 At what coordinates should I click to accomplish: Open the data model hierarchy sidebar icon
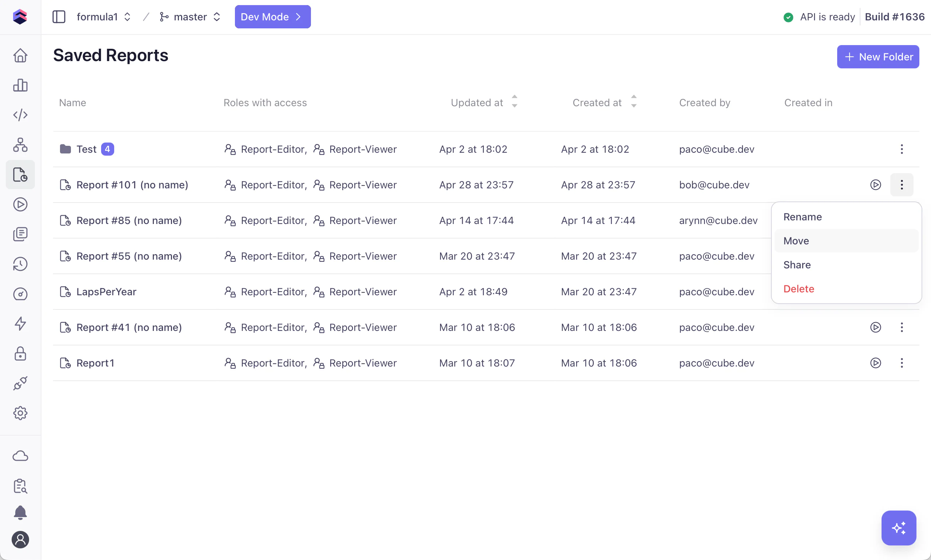(x=20, y=145)
